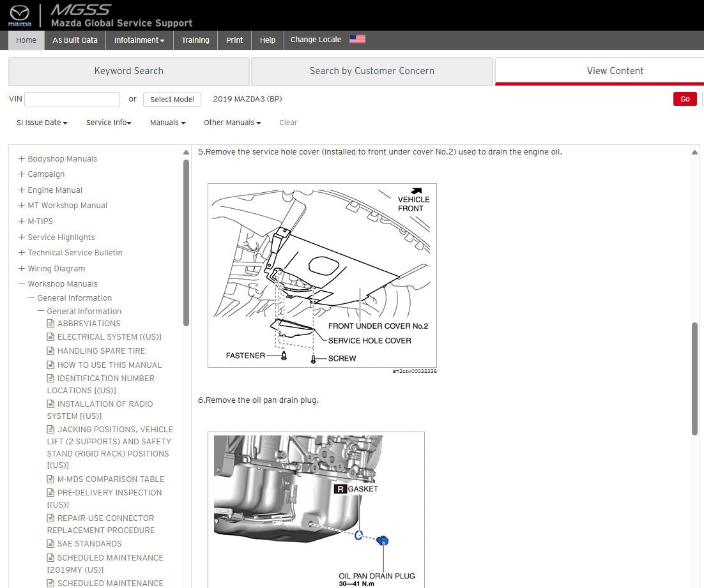Viewport: 704px width, 588px height.
Task: Click Print in the navigation bar
Action: (x=234, y=40)
